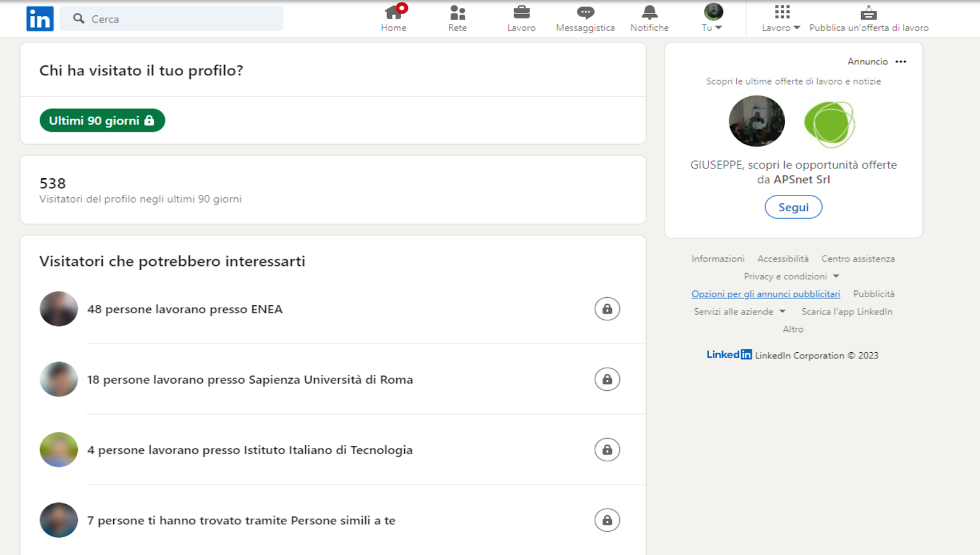Click the Segui follow button
This screenshot has width=980, height=555.
coord(793,207)
